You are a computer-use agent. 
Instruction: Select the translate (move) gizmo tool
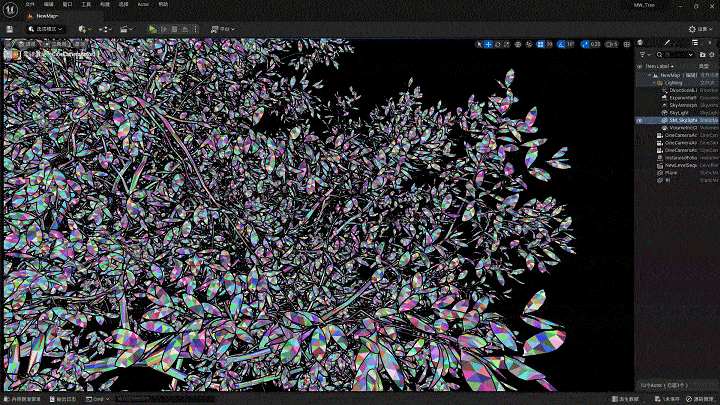(x=490, y=44)
